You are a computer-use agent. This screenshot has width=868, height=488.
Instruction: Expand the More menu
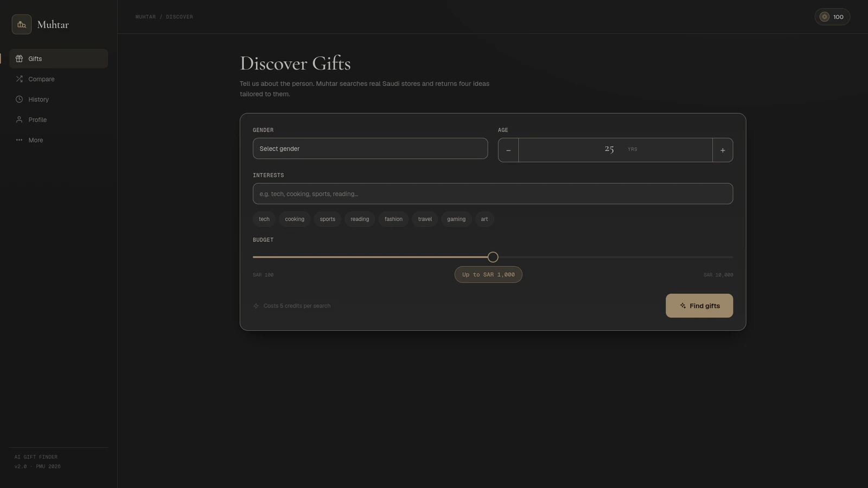tap(59, 140)
